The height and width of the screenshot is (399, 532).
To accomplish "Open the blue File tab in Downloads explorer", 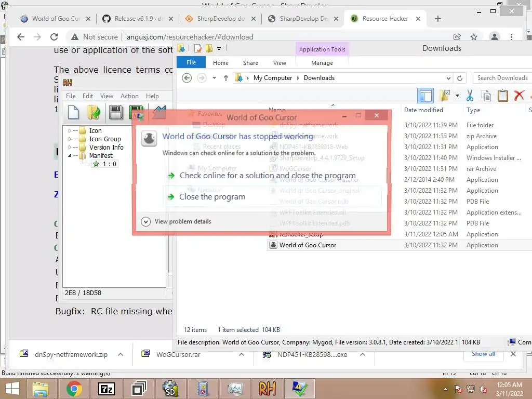I will click(x=191, y=62).
